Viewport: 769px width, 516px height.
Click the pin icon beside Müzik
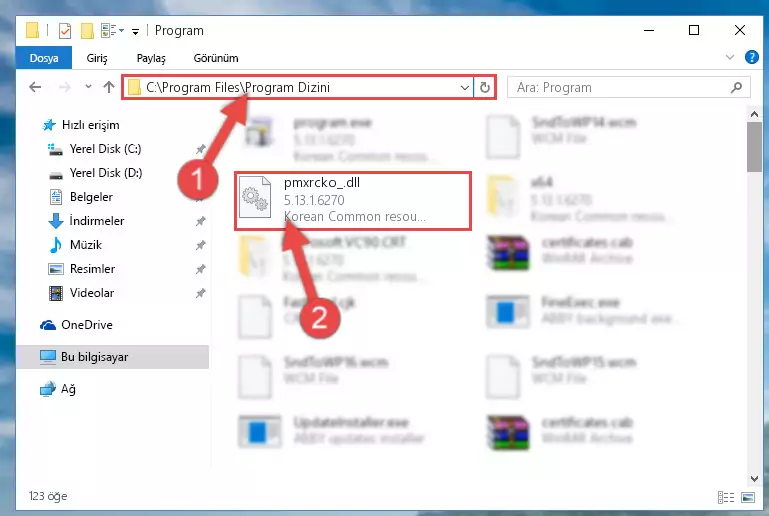(200, 245)
